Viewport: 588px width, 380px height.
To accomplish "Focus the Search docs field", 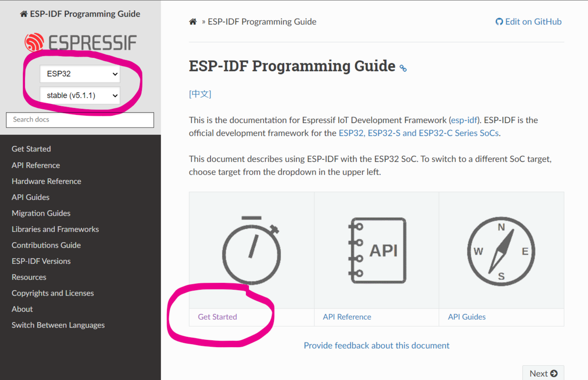I will 80,120.
